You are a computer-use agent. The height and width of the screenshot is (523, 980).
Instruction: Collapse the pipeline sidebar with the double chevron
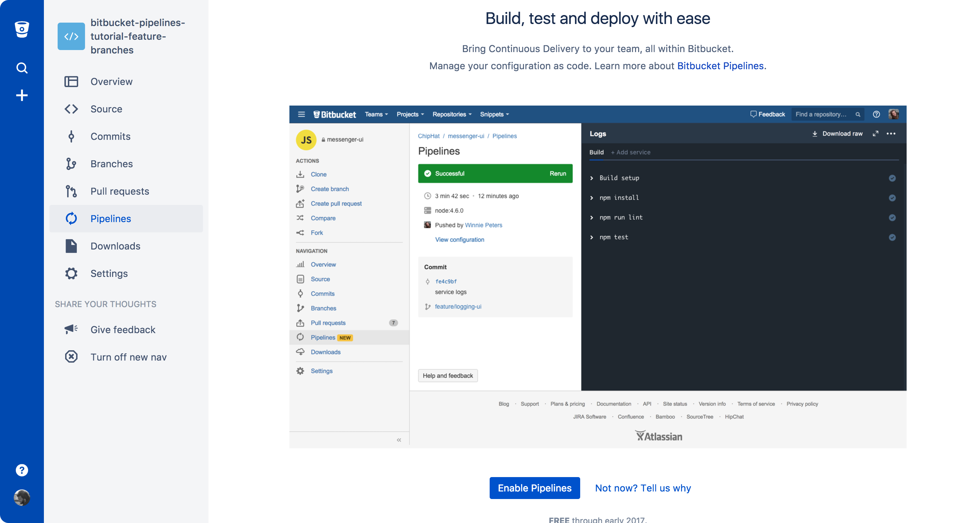pyautogui.click(x=399, y=440)
